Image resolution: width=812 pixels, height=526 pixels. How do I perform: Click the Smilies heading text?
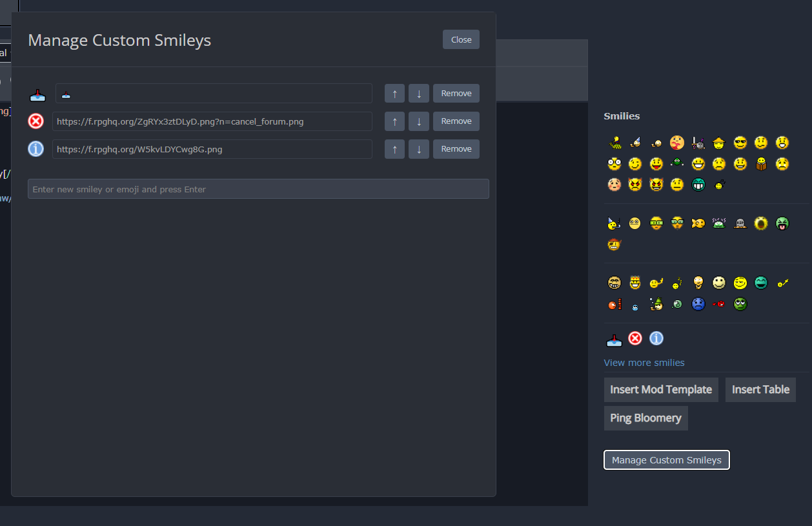pos(622,116)
